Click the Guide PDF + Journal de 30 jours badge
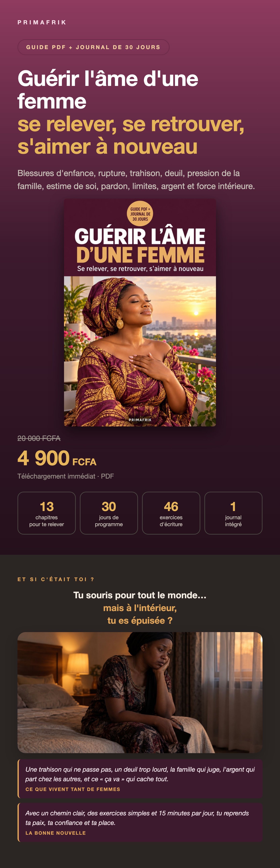The width and height of the screenshot is (280, 868). 93,47
